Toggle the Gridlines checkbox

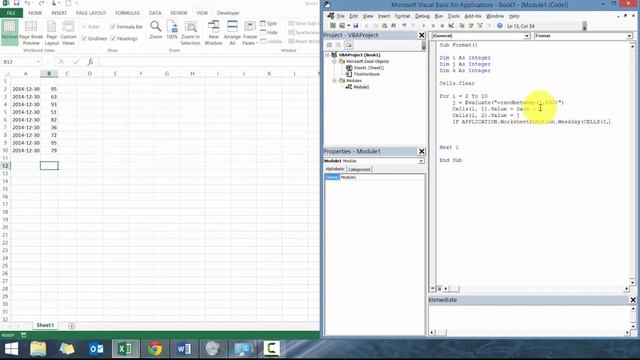point(84,38)
